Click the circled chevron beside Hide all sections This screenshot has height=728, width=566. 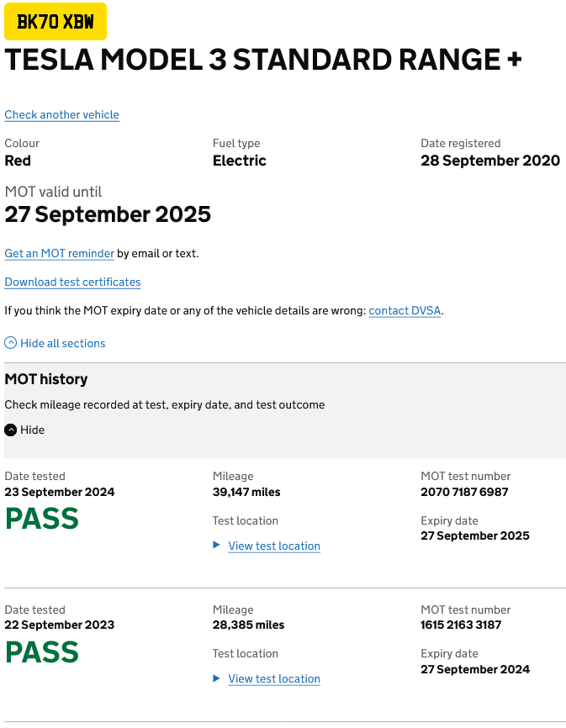[11, 343]
